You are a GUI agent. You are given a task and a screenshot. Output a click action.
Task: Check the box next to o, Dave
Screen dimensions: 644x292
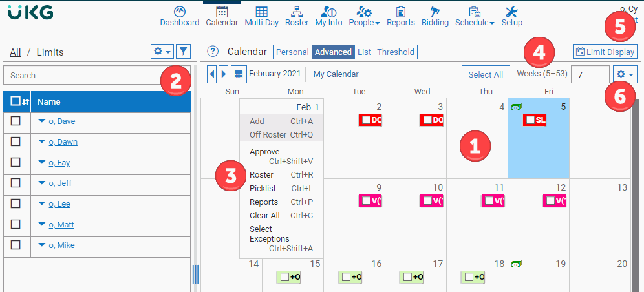click(16, 121)
